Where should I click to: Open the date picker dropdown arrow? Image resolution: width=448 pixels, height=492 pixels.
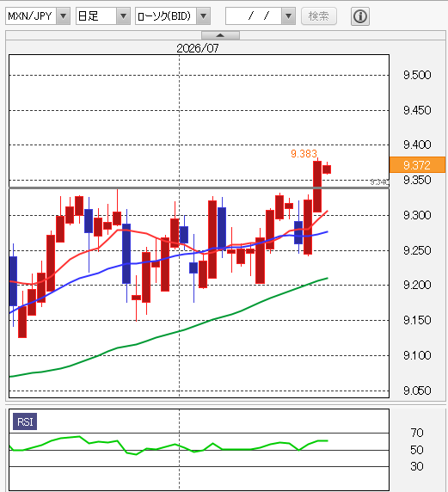(x=288, y=16)
